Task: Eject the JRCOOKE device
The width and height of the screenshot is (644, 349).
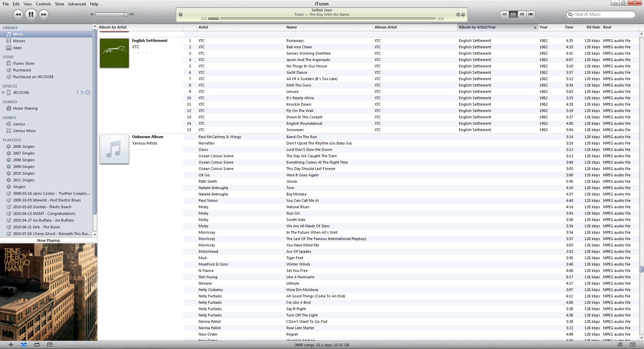Action: point(88,93)
